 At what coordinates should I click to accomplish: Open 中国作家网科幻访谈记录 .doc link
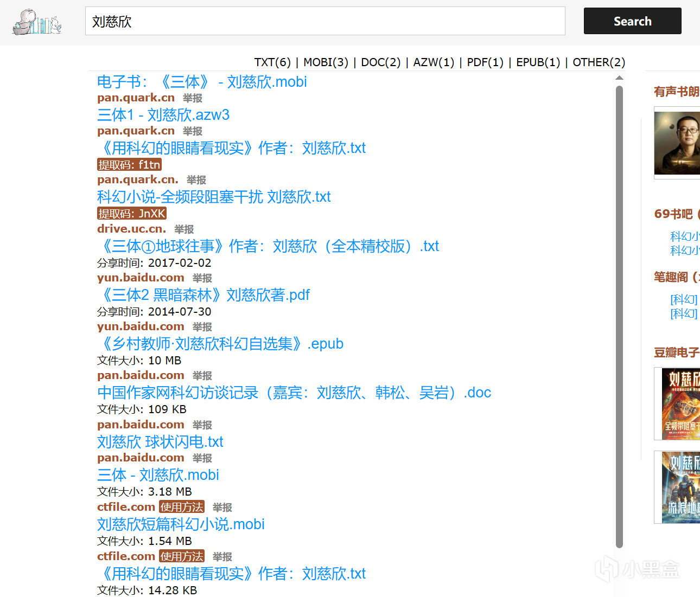click(x=294, y=393)
